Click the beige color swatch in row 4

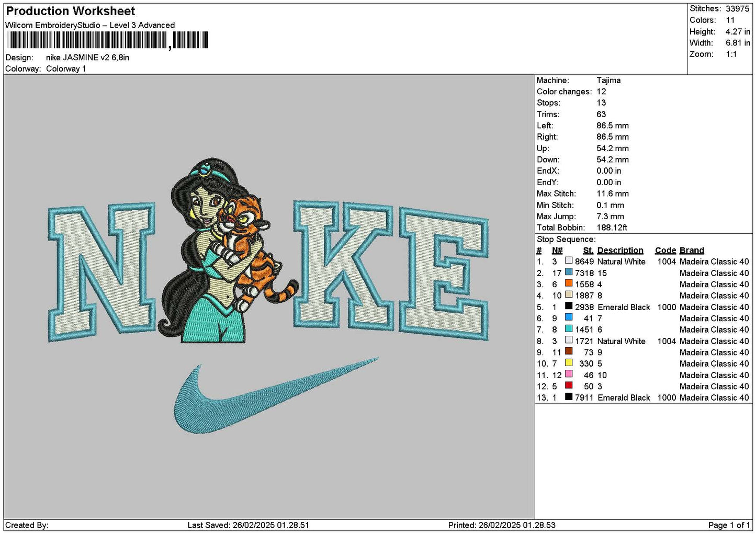(x=569, y=294)
